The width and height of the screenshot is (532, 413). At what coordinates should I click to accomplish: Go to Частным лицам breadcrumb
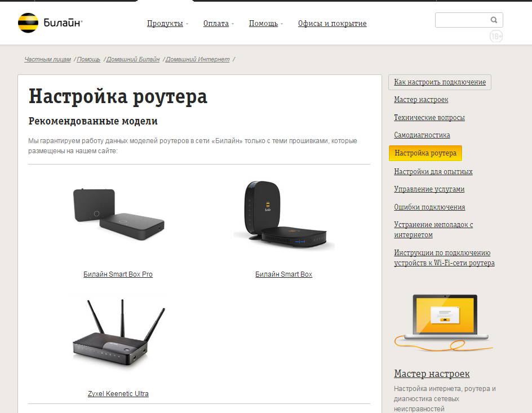pos(47,59)
